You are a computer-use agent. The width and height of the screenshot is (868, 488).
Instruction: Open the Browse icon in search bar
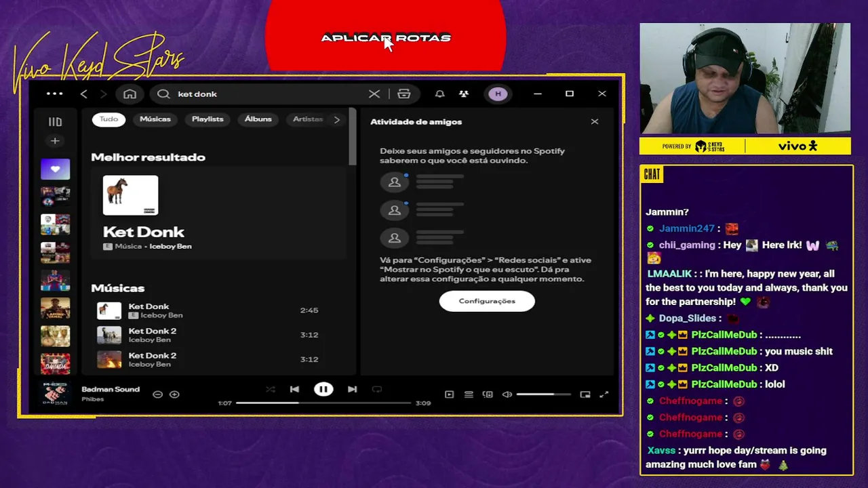tap(404, 94)
